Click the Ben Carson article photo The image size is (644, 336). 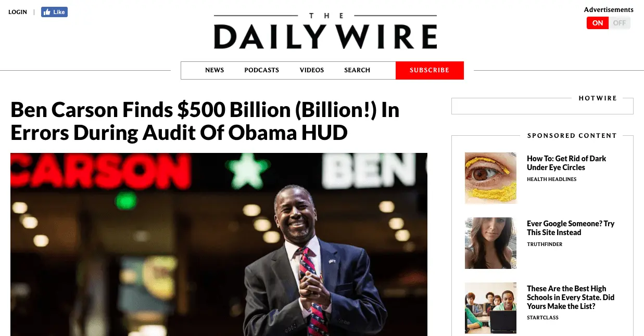pos(219,244)
